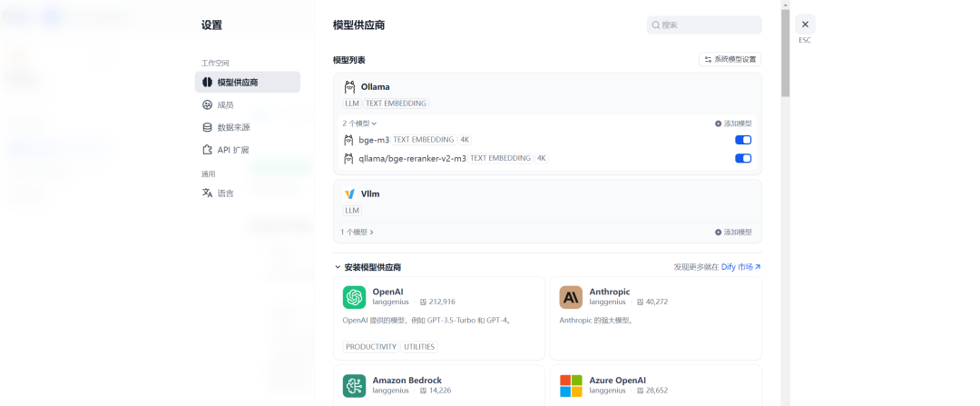Open the Dify 市场 link
The image size is (980, 406).
pyautogui.click(x=740, y=267)
